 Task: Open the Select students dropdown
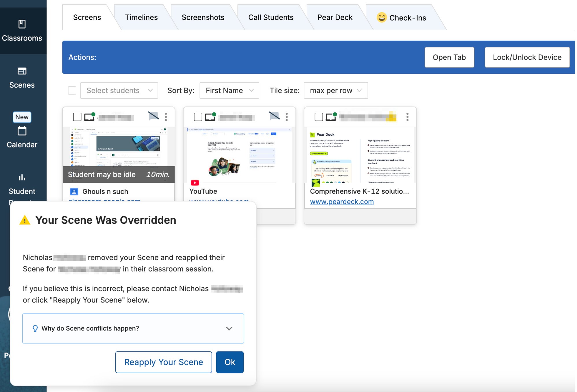point(119,90)
